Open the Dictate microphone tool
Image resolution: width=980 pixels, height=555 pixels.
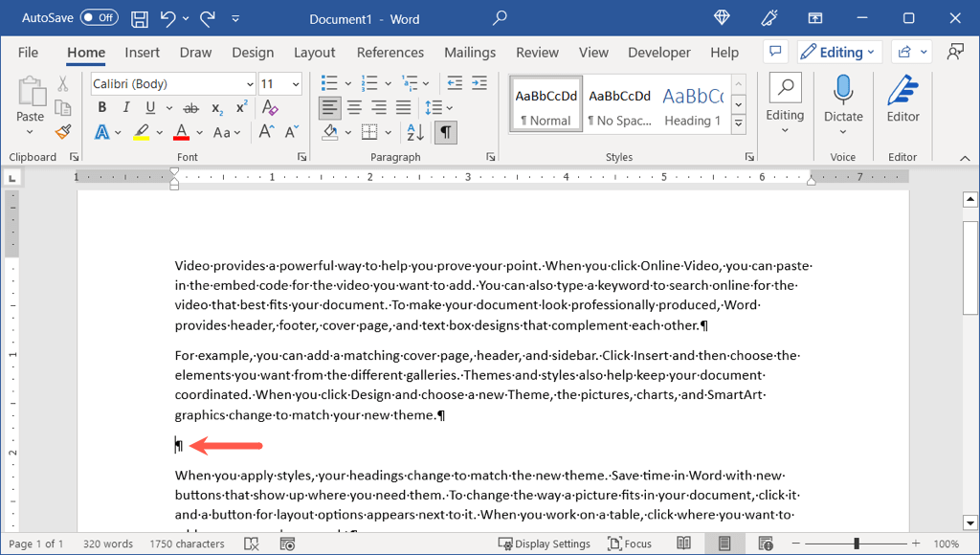[x=843, y=100]
